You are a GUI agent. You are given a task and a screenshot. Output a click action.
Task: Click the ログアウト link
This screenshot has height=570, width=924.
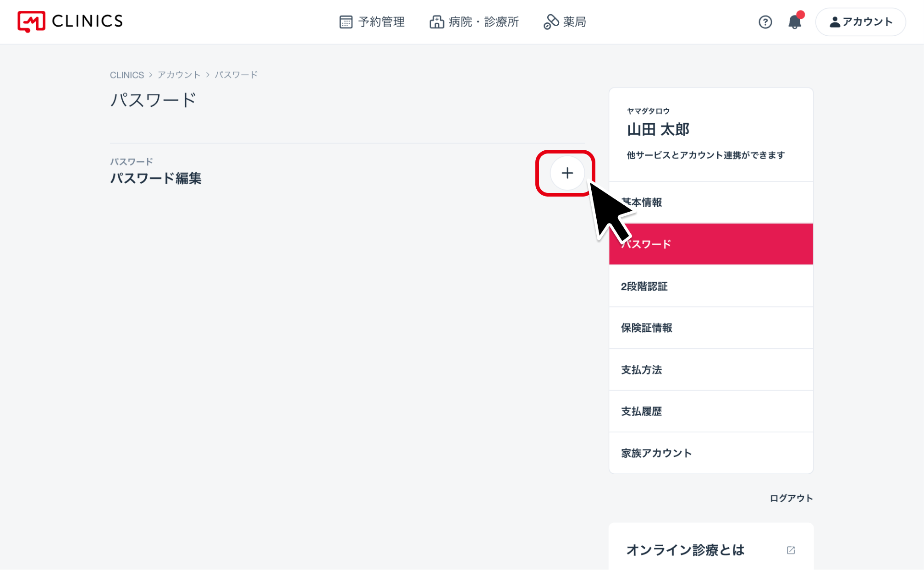click(791, 498)
